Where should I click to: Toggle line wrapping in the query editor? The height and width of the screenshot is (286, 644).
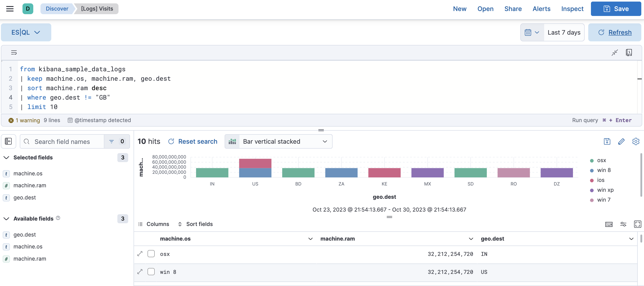coord(14,52)
